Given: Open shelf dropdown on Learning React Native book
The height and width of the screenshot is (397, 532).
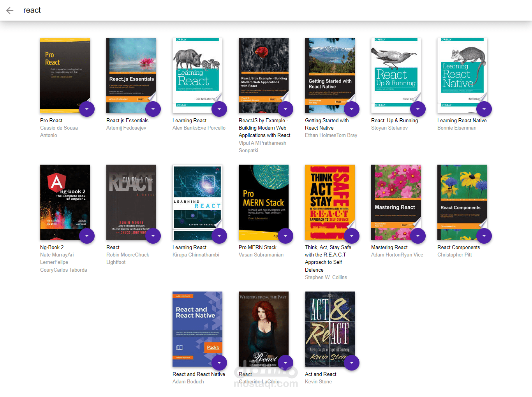Looking at the screenshot, I should [484, 109].
